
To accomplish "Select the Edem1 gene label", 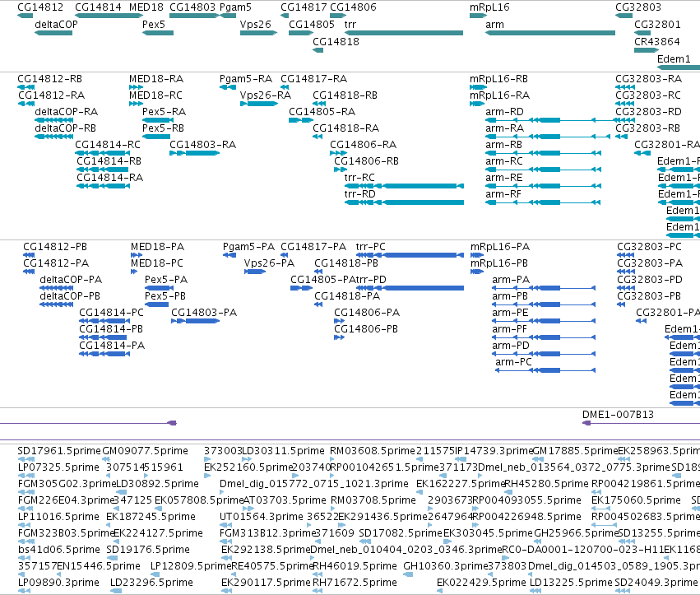I will pyautogui.click(x=674, y=59).
